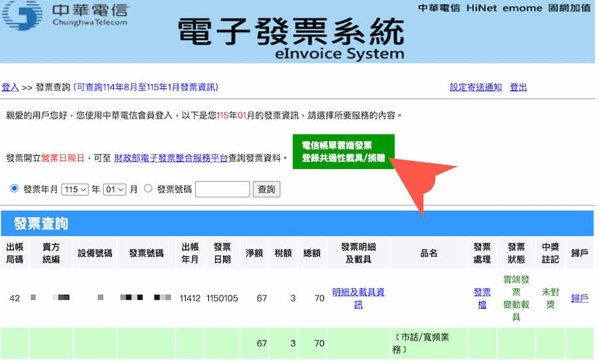Click the 淨額 column header
Viewport: 599px width, 364px height.
tap(254, 254)
